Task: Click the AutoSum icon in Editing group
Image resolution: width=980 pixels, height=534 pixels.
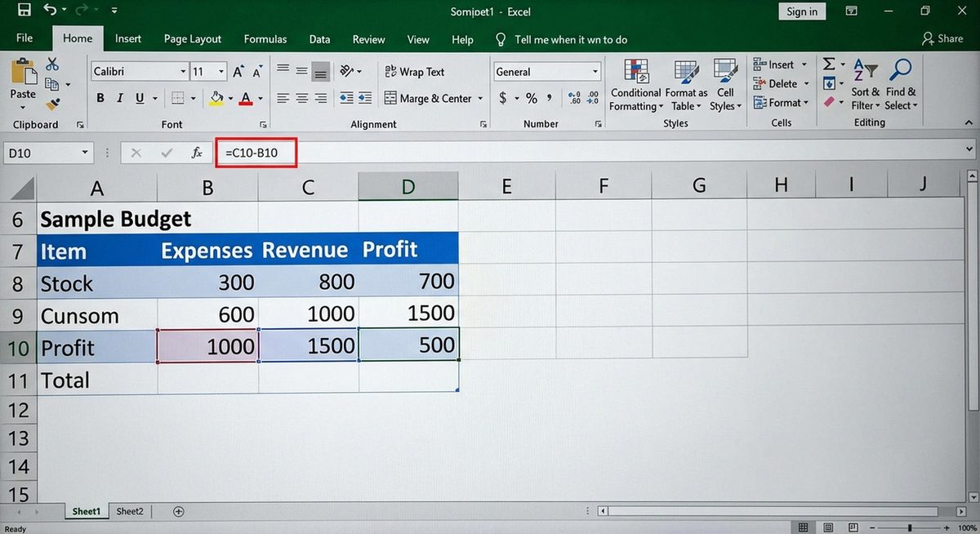Action: pyautogui.click(x=830, y=64)
